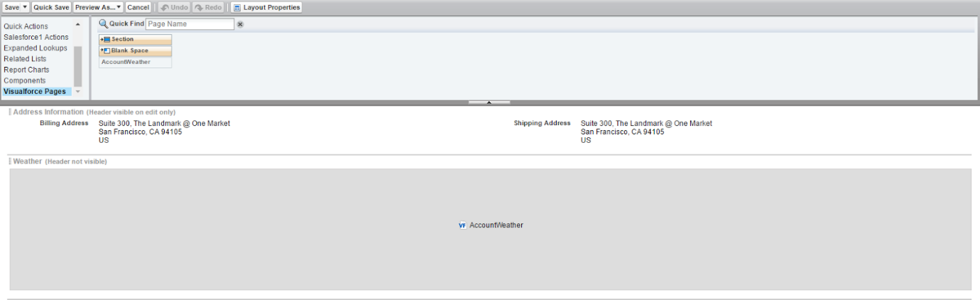The image size is (980, 300).
Task: Grab the Weather section drag handle
Action: tap(10, 162)
